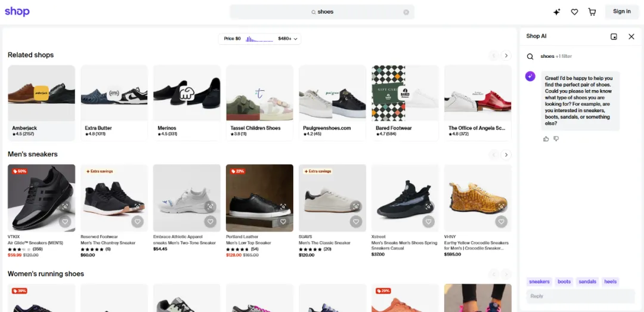Open the shopping cart
The image size is (644, 312).
coord(592,12)
